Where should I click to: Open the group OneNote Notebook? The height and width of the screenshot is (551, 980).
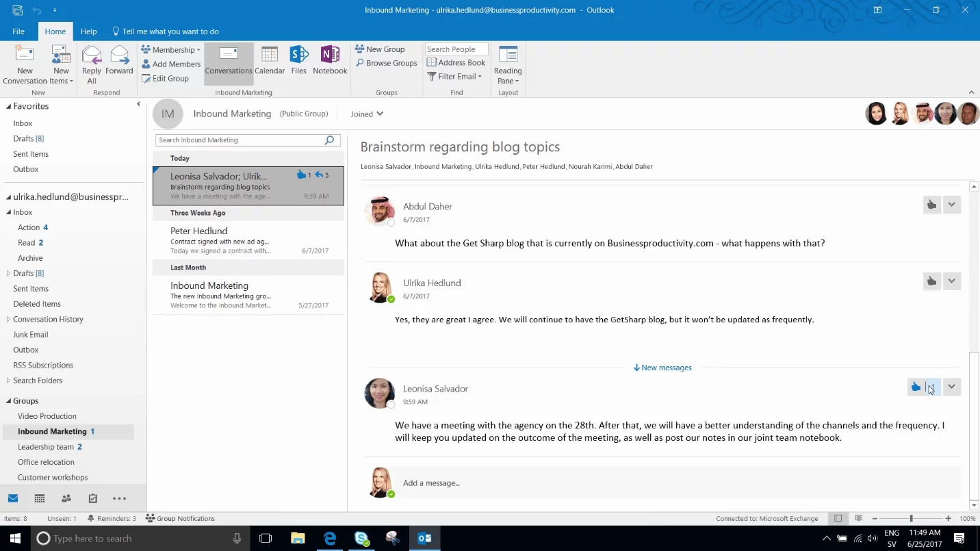click(330, 60)
